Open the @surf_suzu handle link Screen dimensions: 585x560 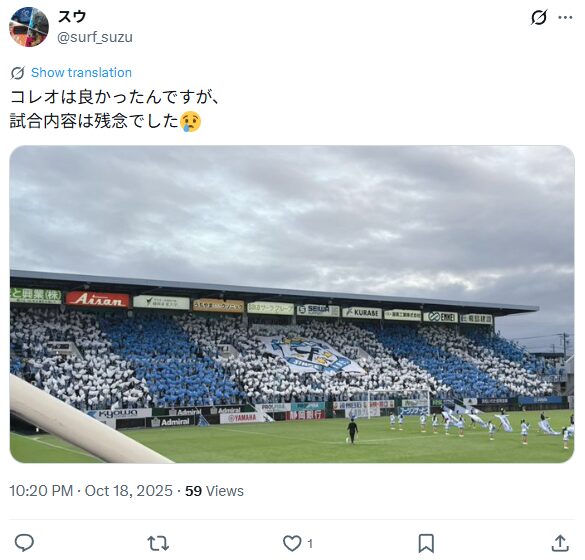point(95,37)
